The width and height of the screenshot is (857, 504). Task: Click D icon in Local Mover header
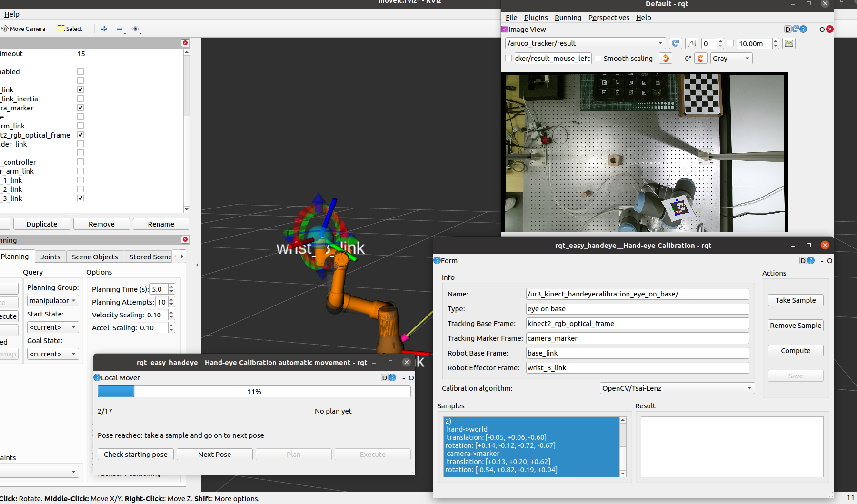pos(385,377)
